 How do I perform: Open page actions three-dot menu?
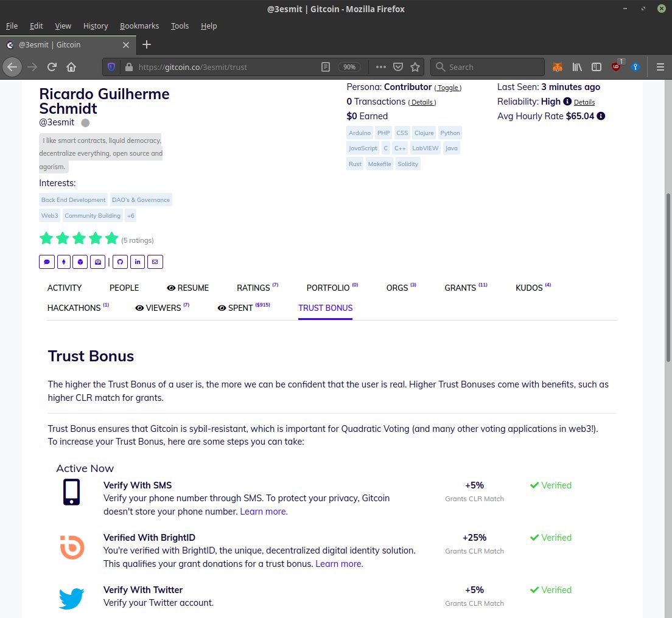[x=380, y=67]
